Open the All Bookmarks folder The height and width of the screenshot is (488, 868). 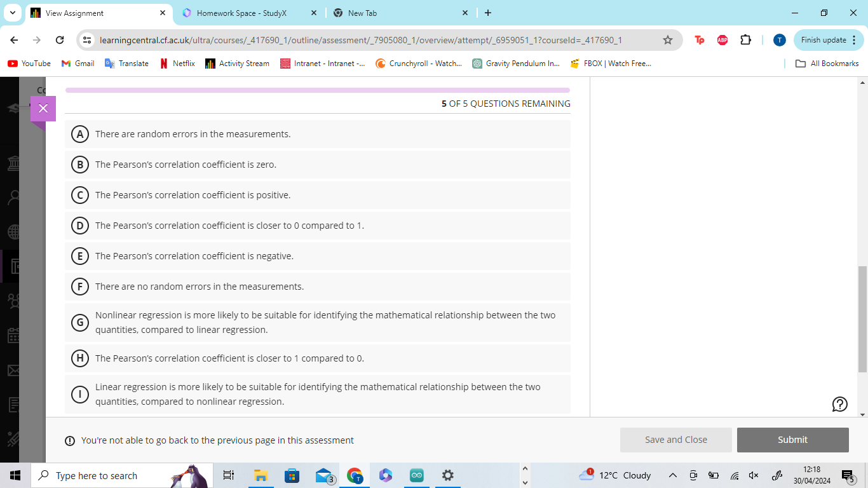pos(827,64)
